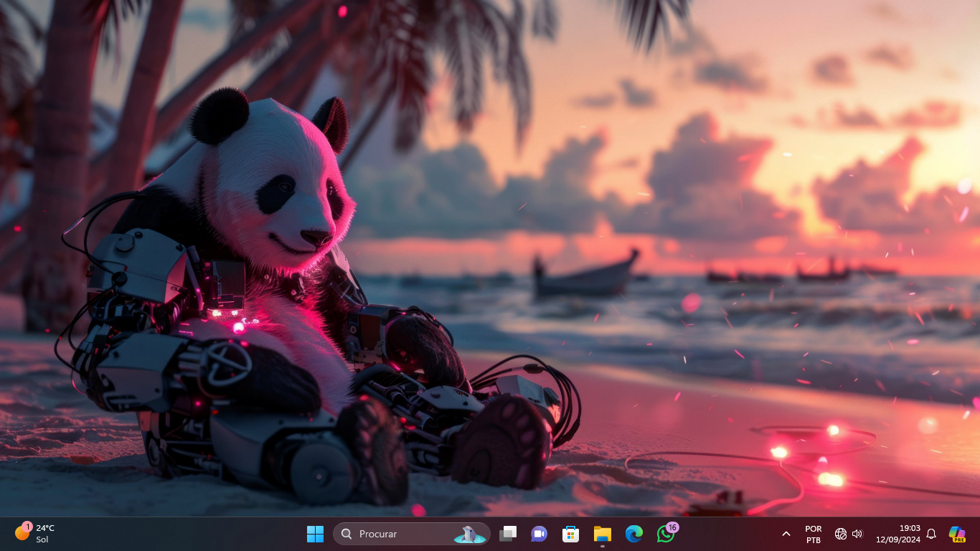Screen dimensions: 980x551
Task: Click the network globe status icon
Action: tap(841, 534)
